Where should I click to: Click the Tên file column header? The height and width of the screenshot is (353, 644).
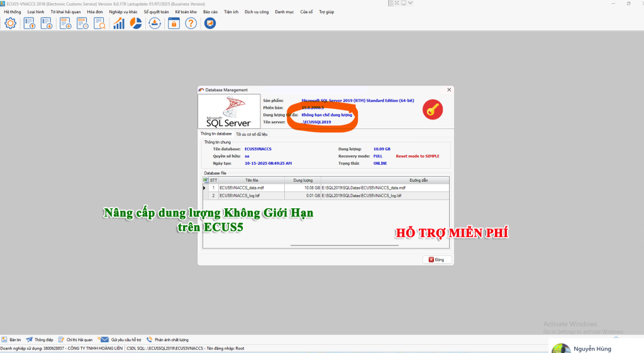(x=252, y=180)
